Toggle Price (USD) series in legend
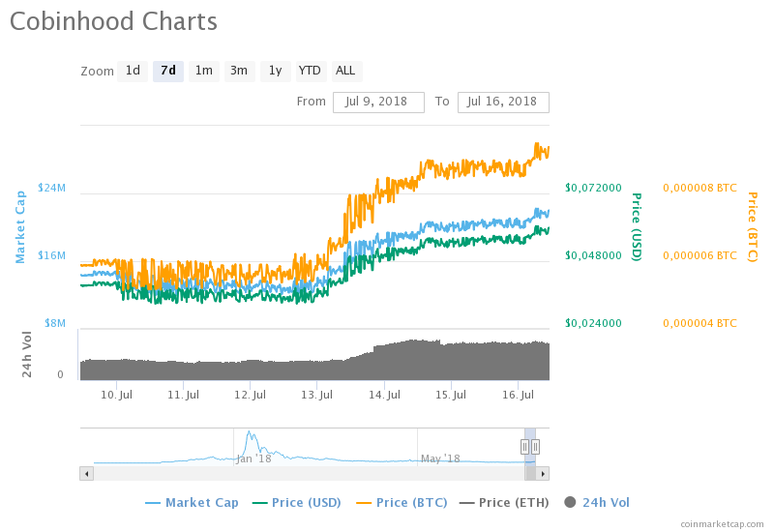Screen dimensions: 774x532 297,503
